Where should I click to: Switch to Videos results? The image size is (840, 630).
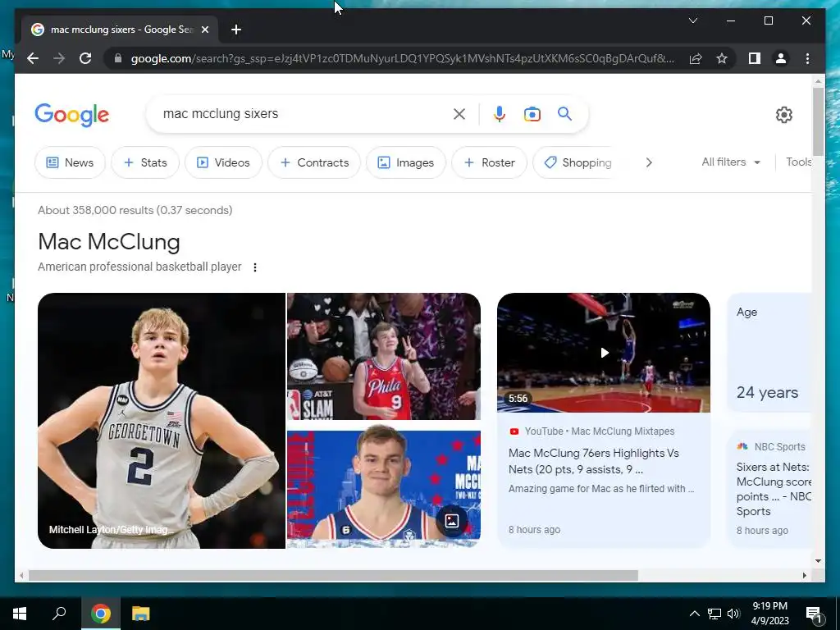pyautogui.click(x=223, y=162)
